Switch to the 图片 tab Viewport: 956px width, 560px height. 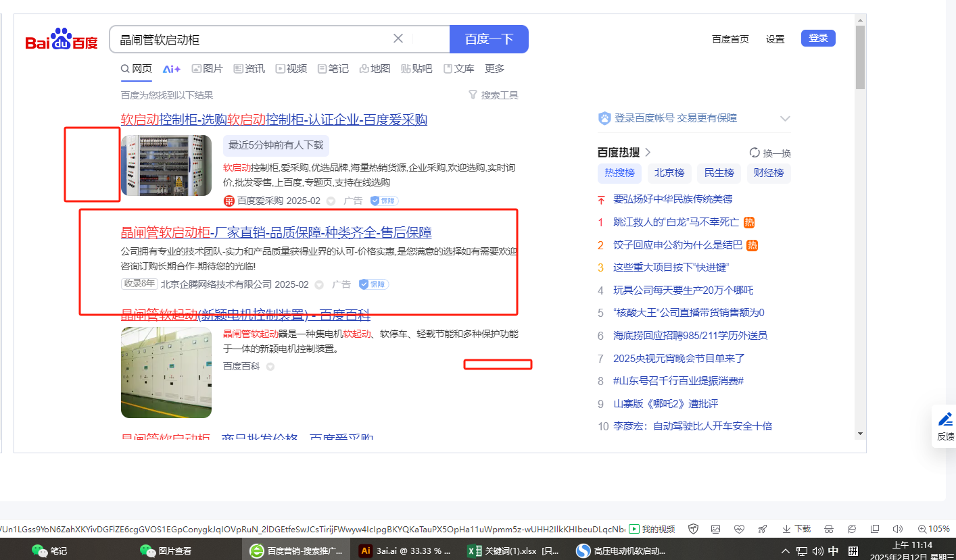(208, 69)
